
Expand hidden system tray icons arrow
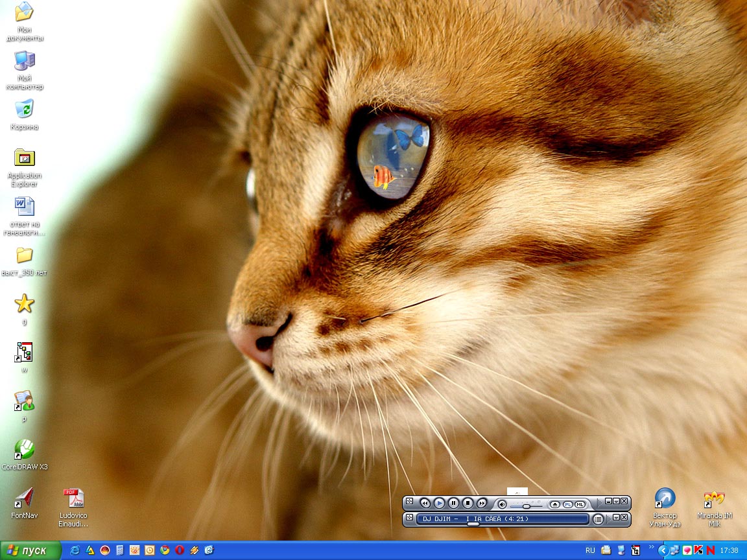click(x=663, y=550)
